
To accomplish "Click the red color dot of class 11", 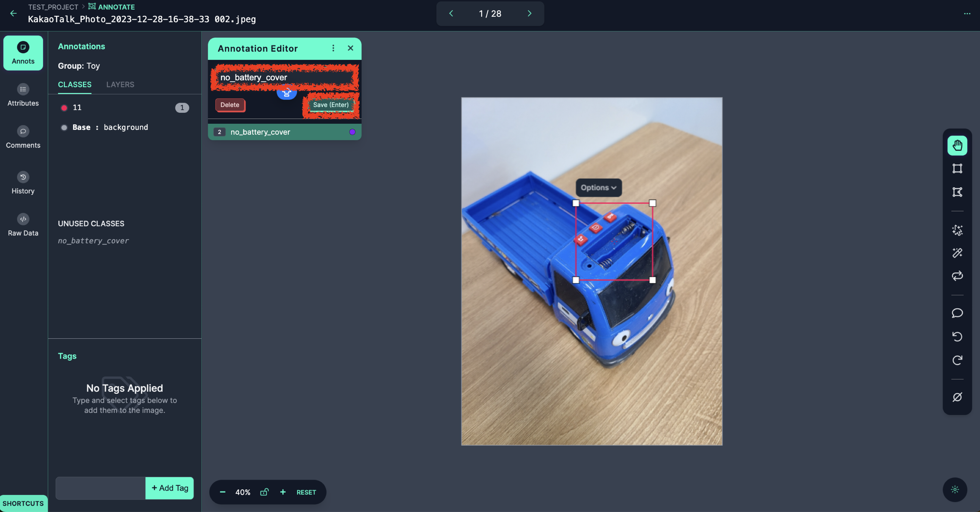I will pyautogui.click(x=64, y=108).
